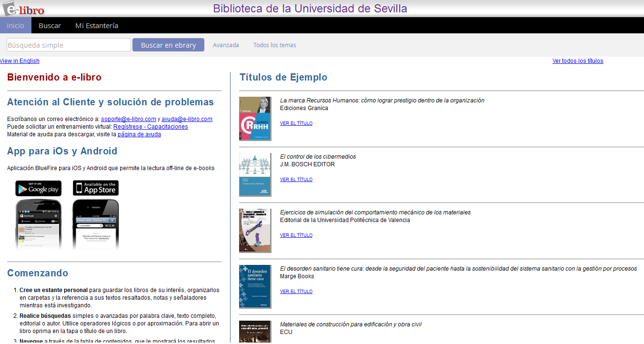The width and height of the screenshot is (644, 344).
Task: Click the Buscar en ebrary button
Action: pos(168,45)
